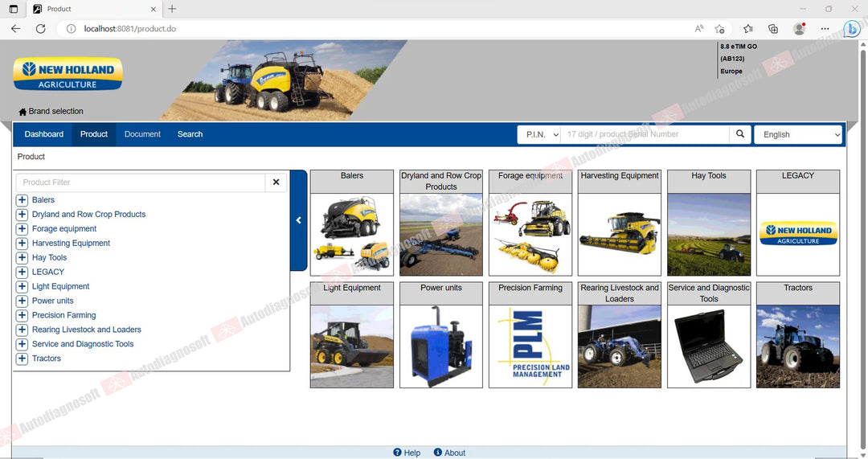Click the search magnifier button
Viewport: 868px width, 459px height.
(x=739, y=134)
